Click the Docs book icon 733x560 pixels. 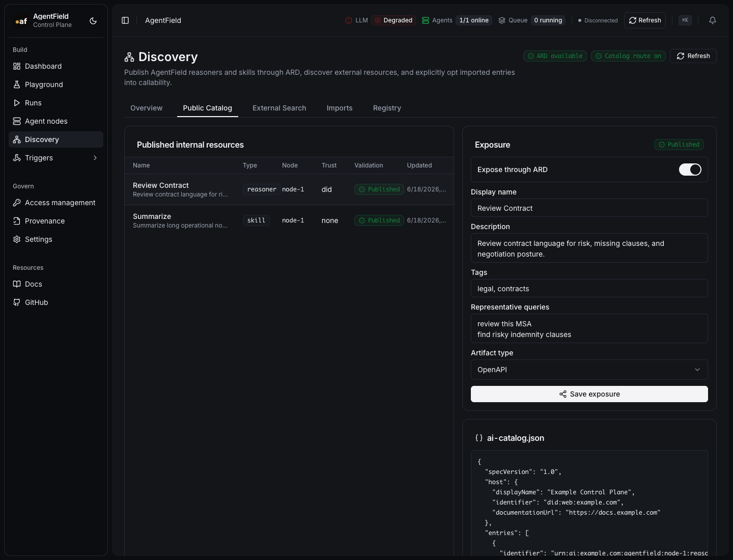coord(17,284)
